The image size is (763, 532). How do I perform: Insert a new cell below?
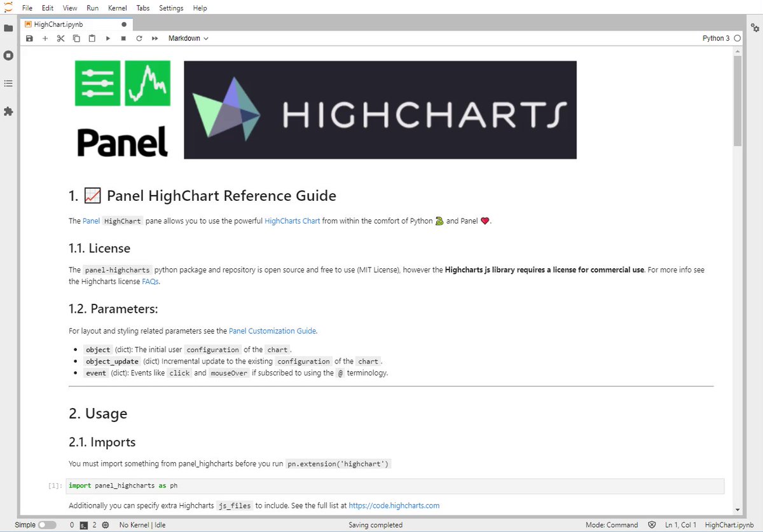(x=45, y=38)
